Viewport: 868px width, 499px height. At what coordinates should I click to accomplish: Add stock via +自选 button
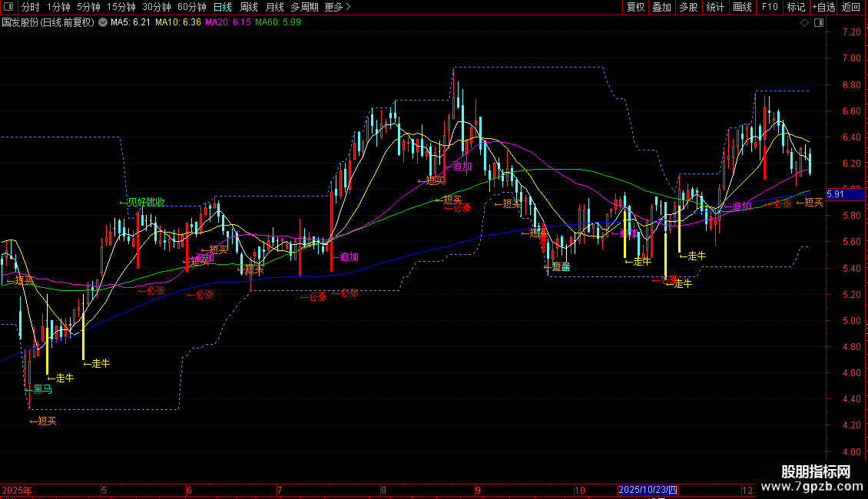coord(823,7)
